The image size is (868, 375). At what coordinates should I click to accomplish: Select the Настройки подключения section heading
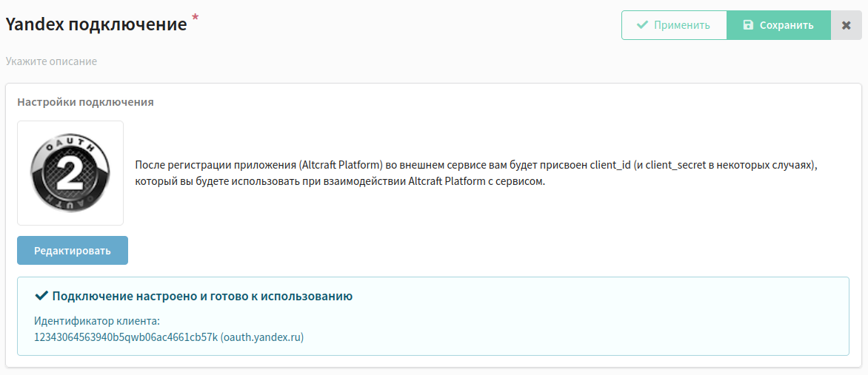coord(85,102)
